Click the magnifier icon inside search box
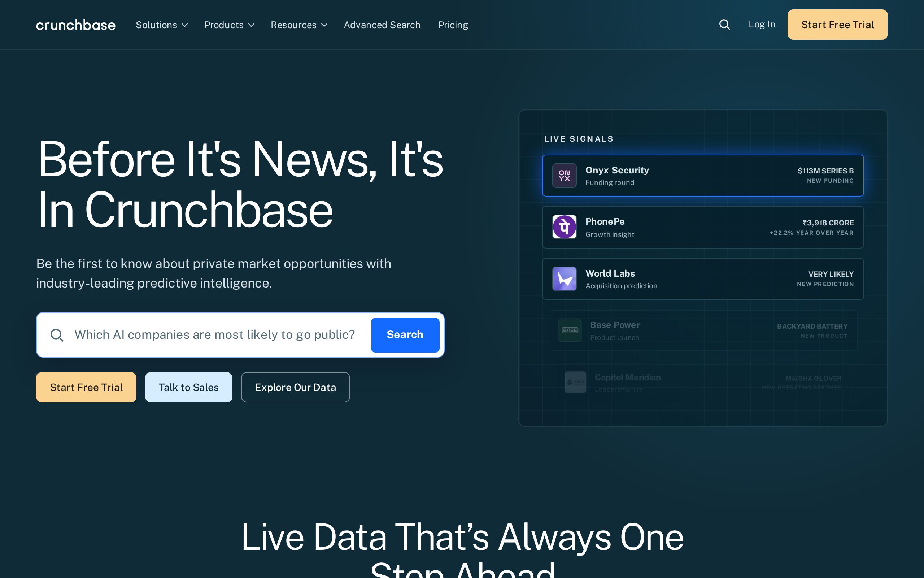924x578 pixels. [x=57, y=335]
